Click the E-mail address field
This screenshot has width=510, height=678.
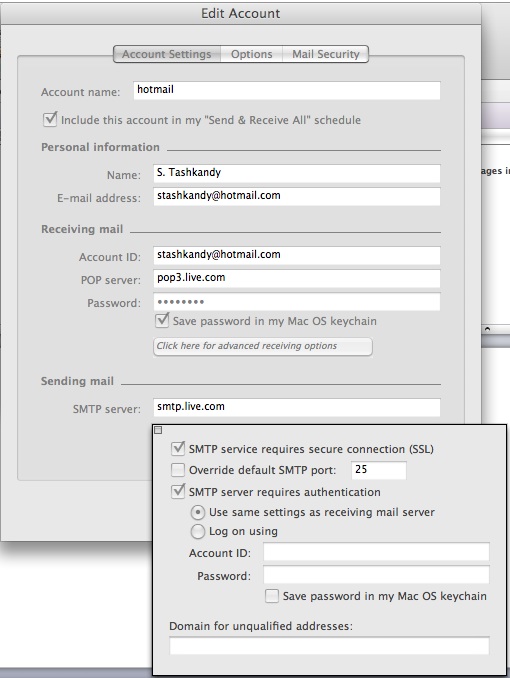coord(297,196)
